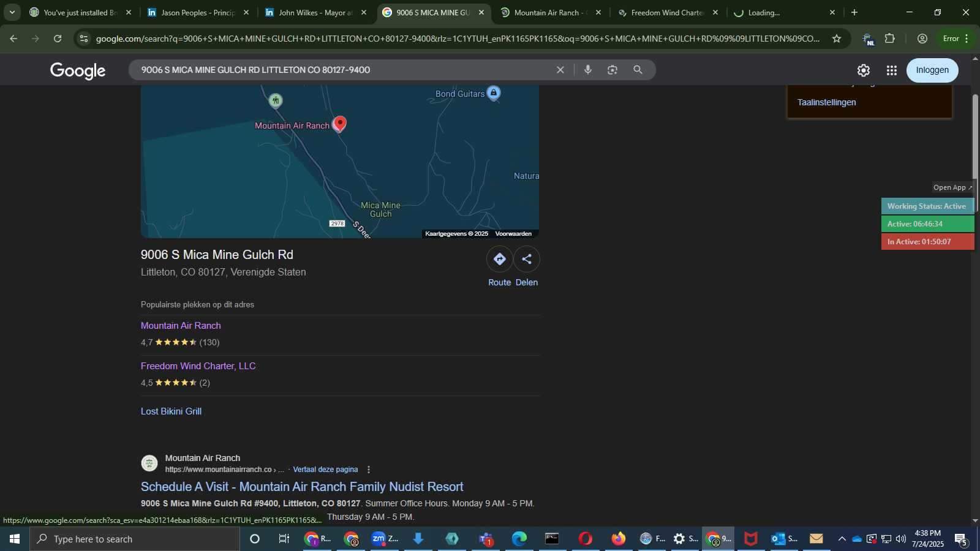Close the Mountain Air Ranch tab

(x=598, y=12)
